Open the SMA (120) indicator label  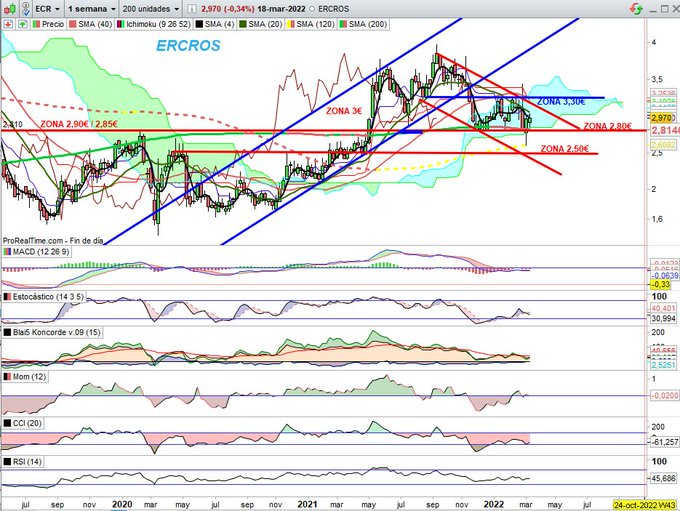(x=315, y=24)
